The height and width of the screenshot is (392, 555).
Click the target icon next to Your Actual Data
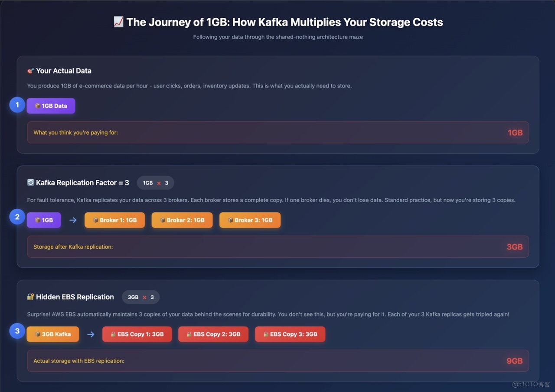click(x=30, y=71)
